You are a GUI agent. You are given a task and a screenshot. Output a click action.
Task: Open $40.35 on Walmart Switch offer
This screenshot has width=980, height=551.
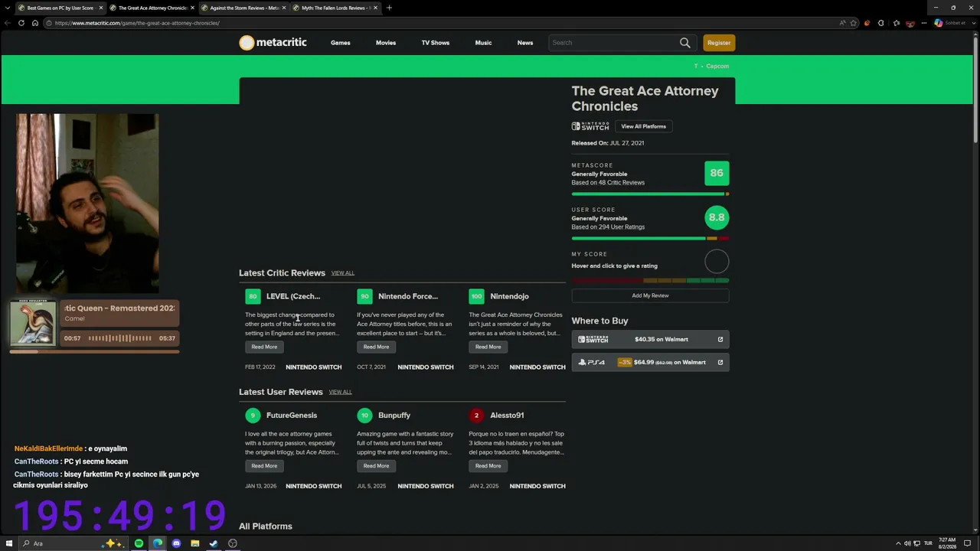[650, 339]
